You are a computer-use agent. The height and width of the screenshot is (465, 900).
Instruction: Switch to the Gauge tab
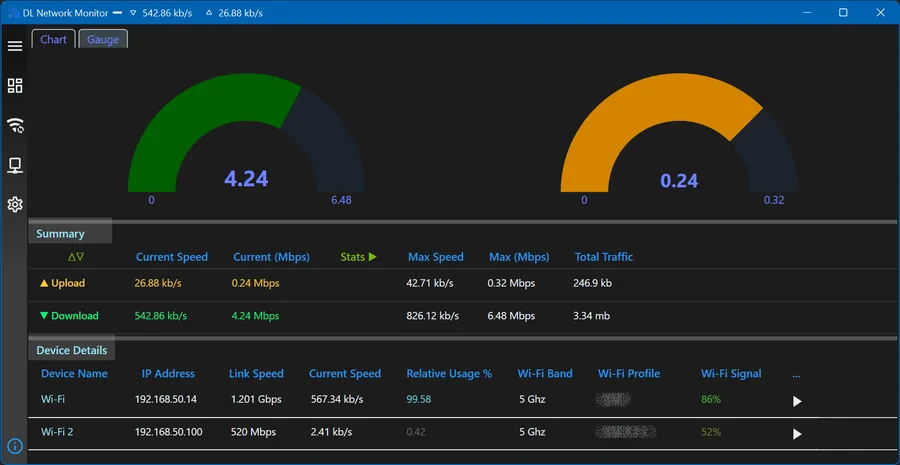[x=103, y=40]
